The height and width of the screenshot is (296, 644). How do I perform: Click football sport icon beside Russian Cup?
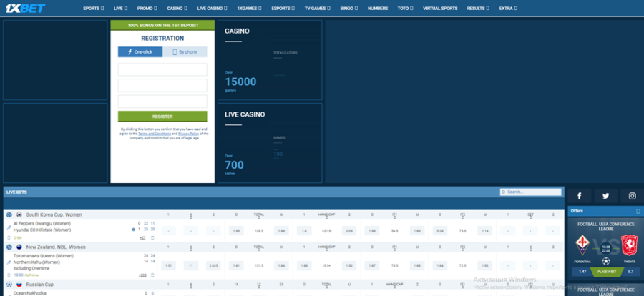9,284
